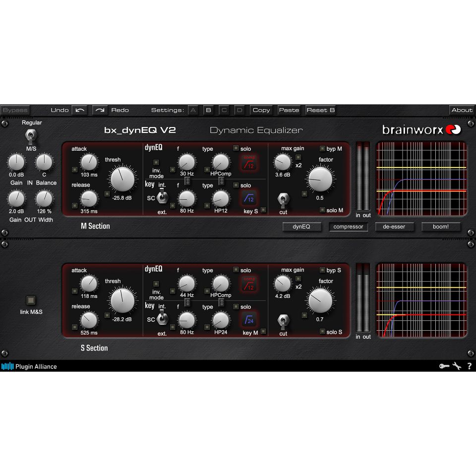Toggle byp S checkbox

[322, 270]
